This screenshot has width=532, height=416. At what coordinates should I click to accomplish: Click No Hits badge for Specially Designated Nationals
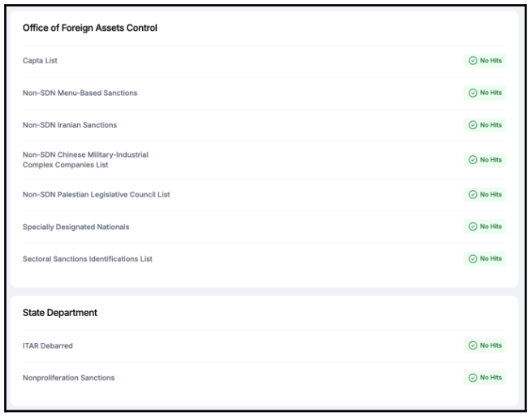click(x=485, y=227)
